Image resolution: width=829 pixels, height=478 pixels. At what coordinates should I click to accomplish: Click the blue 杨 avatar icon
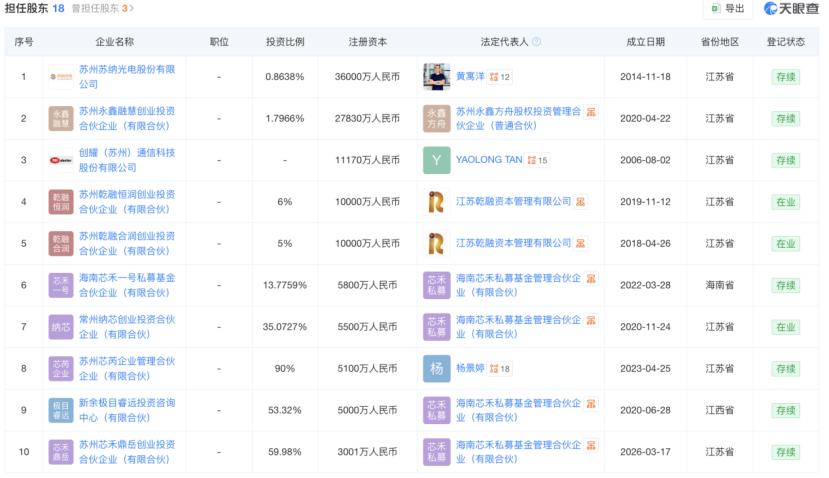click(437, 369)
